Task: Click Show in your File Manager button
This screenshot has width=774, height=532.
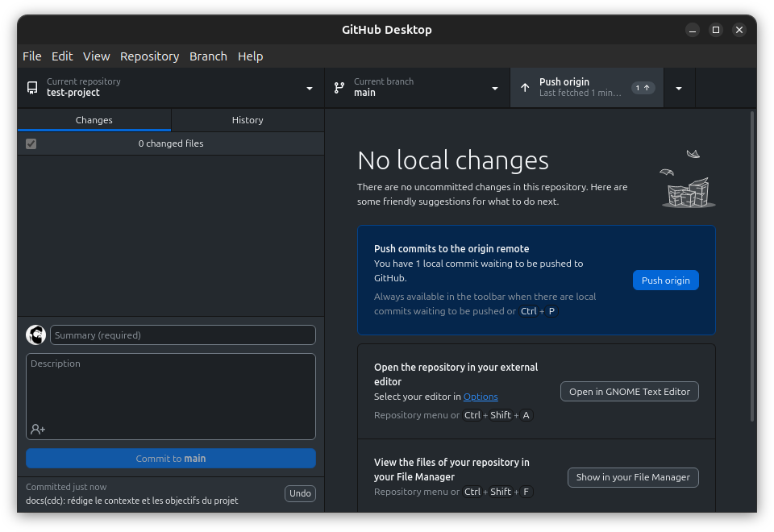Action: pyautogui.click(x=633, y=477)
